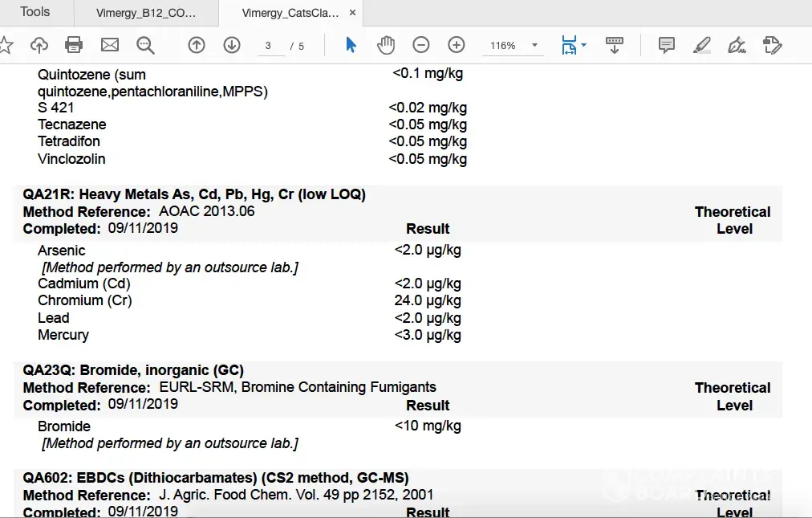Screen dimensions: 812x518
Task: Print the document
Action: click(x=74, y=45)
